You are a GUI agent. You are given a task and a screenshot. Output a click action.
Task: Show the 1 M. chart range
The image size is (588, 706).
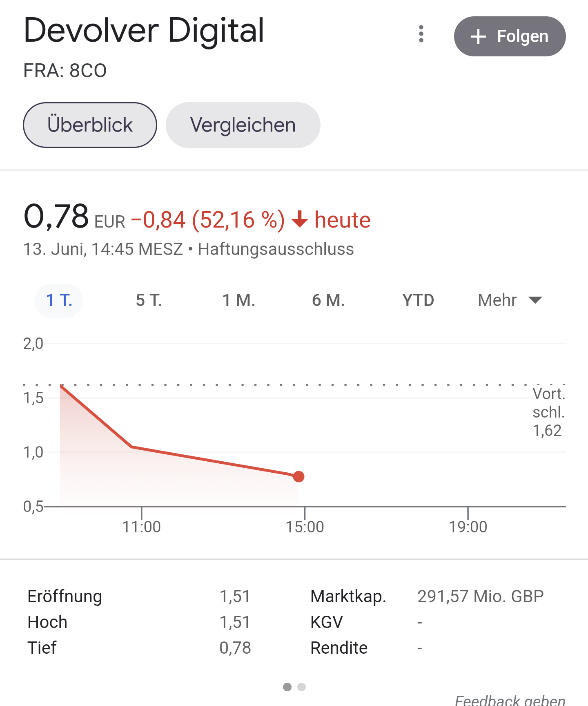pyautogui.click(x=239, y=300)
